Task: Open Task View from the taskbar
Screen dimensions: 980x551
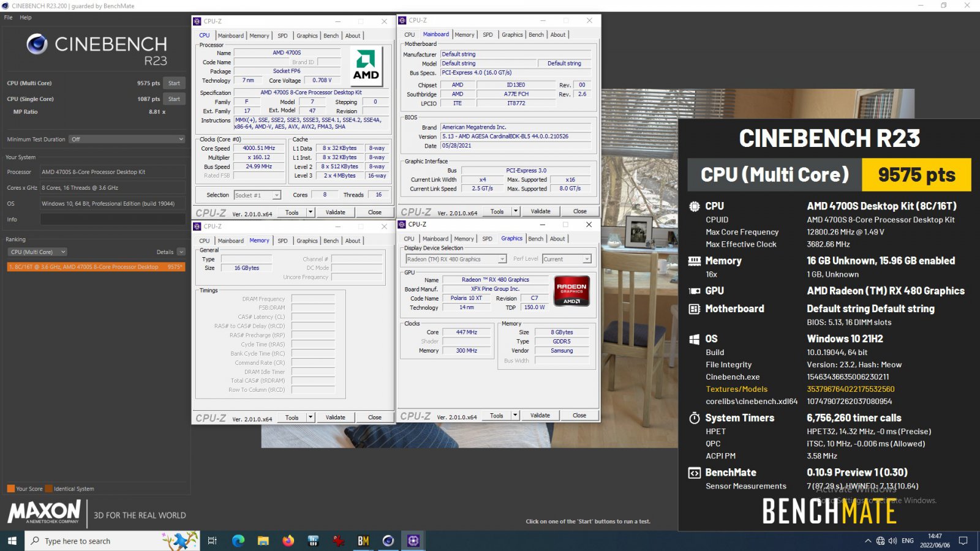Action: click(x=213, y=541)
